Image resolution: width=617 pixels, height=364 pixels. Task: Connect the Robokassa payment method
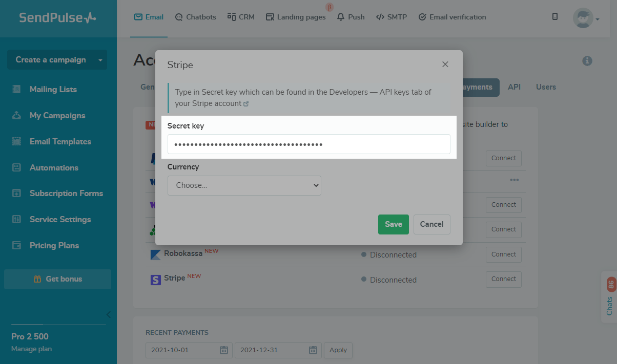tap(503, 254)
